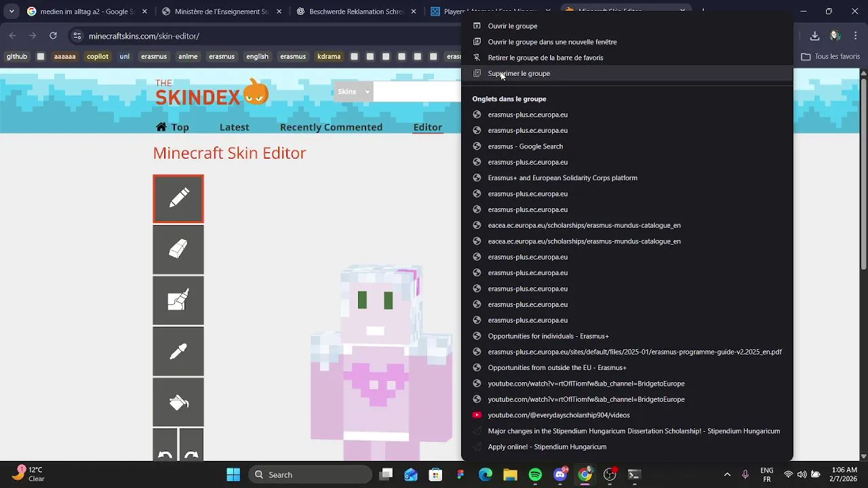868x488 pixels.
Task: Choose 'Ouvrir le groupe' menu entry
Action: coord(627,26)
